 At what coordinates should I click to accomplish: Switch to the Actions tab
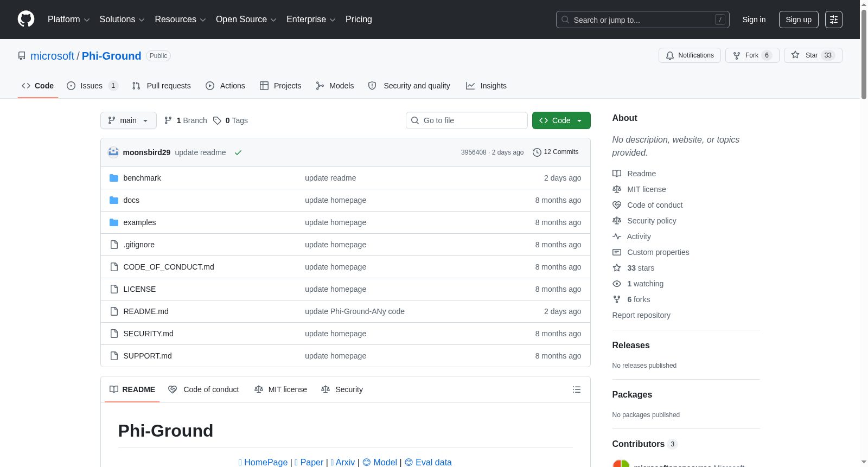pos(225,86)
